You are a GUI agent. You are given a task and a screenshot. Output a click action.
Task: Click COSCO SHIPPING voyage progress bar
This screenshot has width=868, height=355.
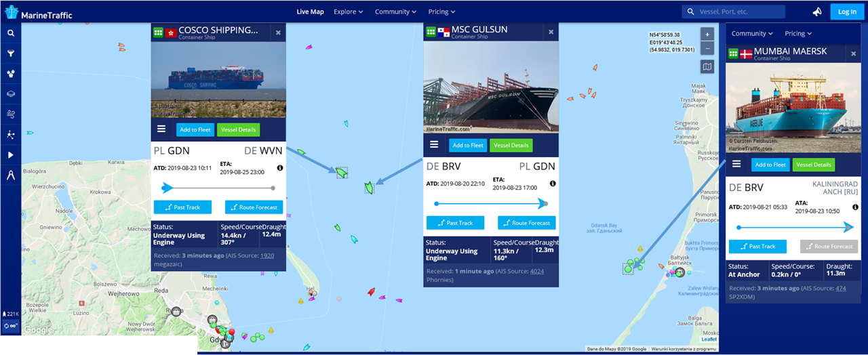(218, 188)
